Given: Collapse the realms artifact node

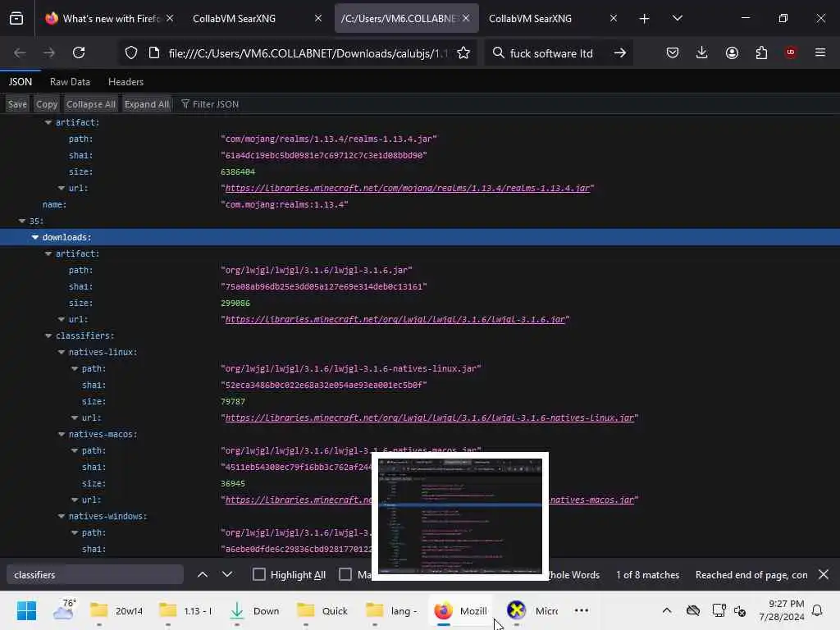Looking at the screenshot, I should [48, 123].
